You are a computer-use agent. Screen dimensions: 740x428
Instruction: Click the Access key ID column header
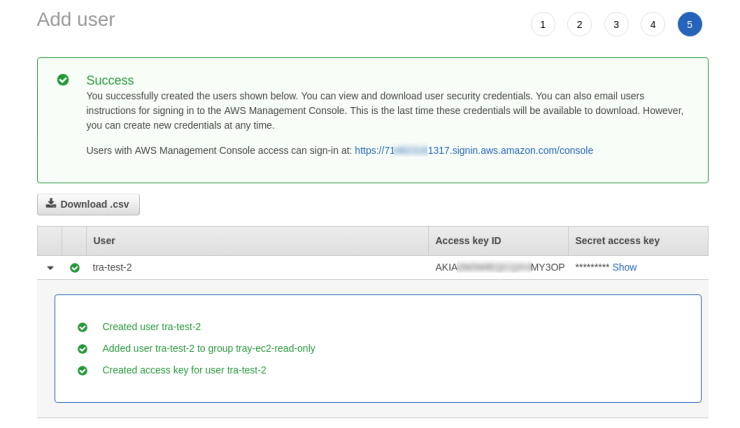click(468, 241)
